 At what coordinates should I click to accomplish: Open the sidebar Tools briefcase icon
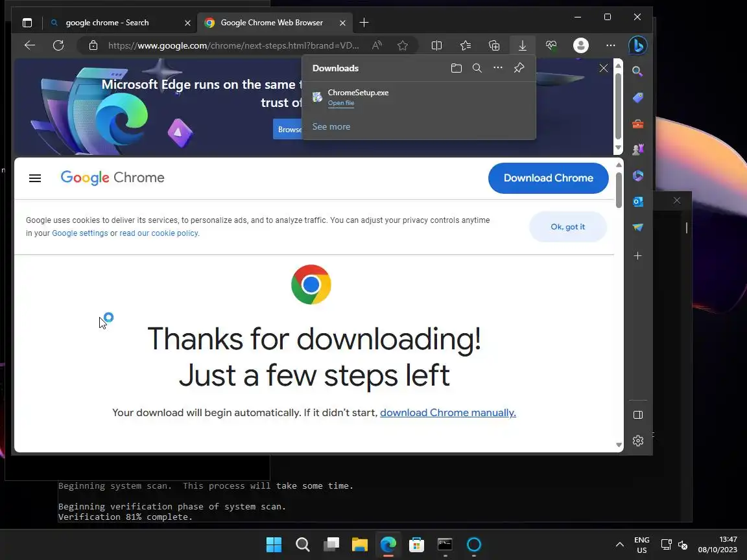pyautogui.click(x=637, y=124)
